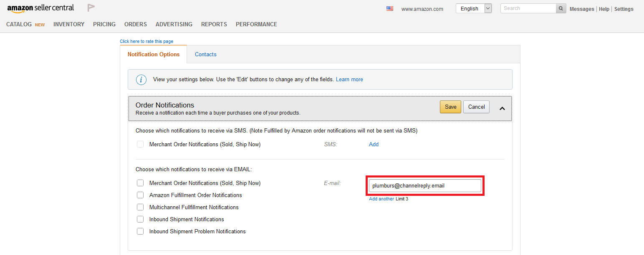Click the gray flag icon beside logo
This screenshot has width=644, height=255.
(x=91, y=8)
